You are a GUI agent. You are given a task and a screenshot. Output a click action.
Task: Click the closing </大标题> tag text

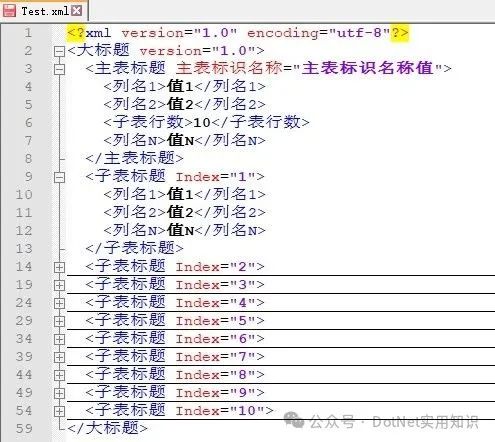(107, 428)
